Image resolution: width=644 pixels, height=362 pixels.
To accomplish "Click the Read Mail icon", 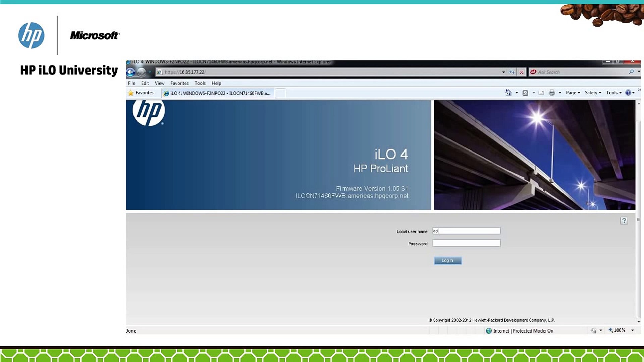I will [541, 93].
